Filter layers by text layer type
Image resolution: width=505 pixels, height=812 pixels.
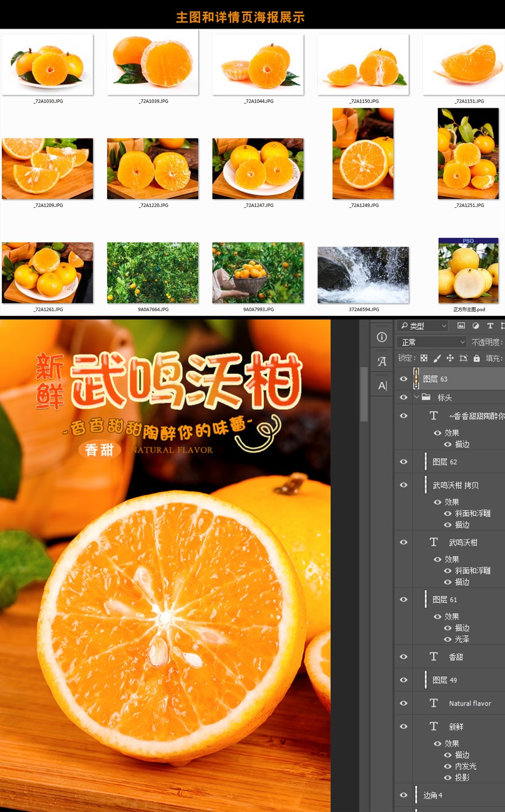pos(490,325)
